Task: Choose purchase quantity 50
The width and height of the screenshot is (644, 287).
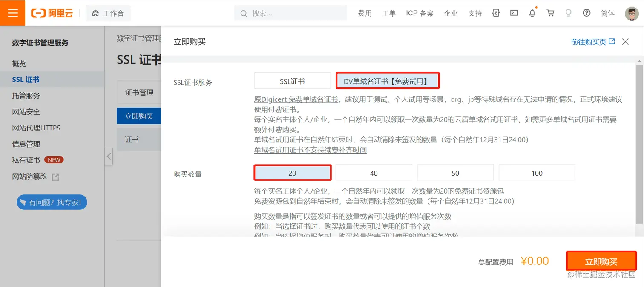Action: point(455,173)
